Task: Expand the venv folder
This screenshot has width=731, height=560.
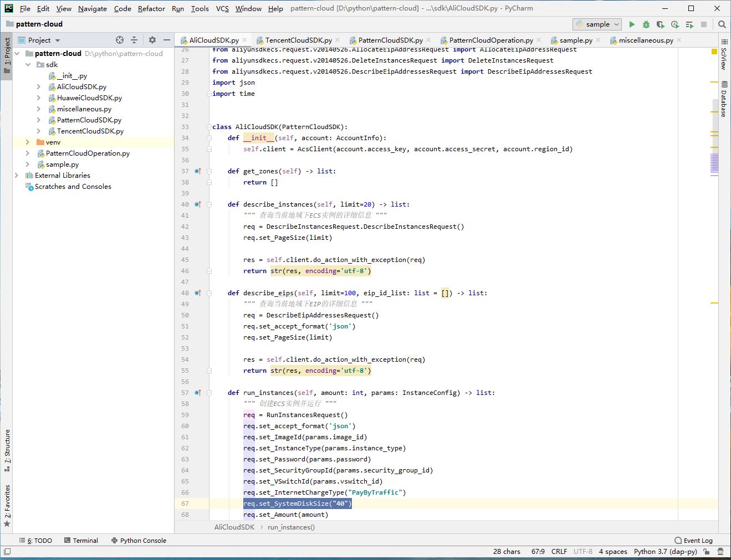Action: (28, 142)
